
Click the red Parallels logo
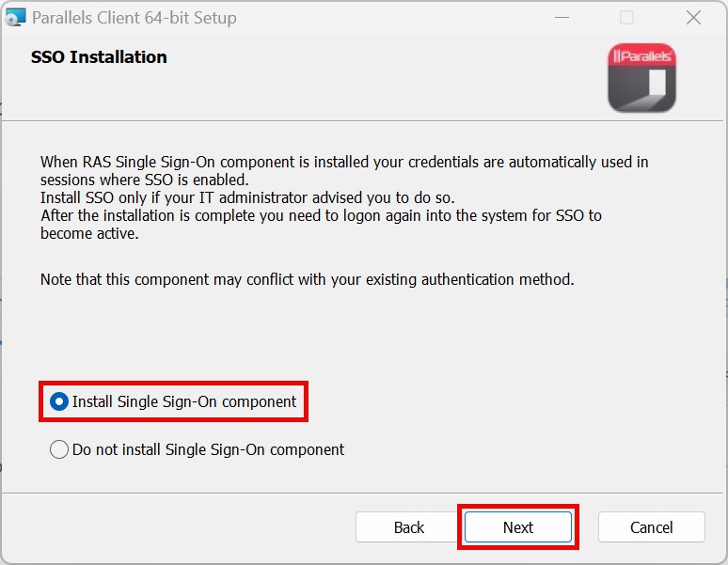641,77
